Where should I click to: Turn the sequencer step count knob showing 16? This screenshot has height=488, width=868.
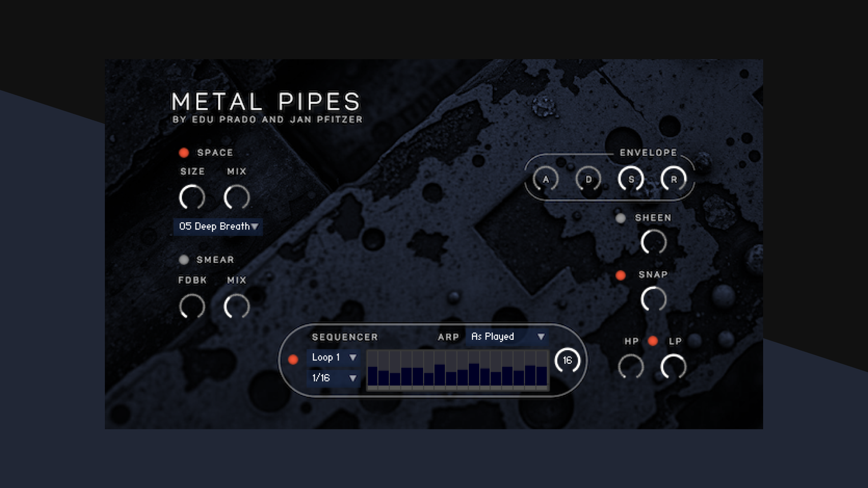pos(568,361)
